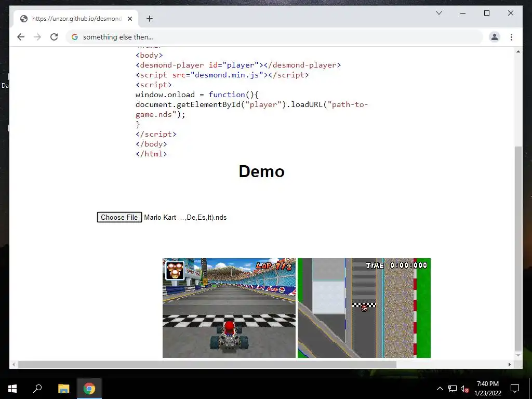
Task: Click the desmond.min.js script line
Action: point(222,75)
